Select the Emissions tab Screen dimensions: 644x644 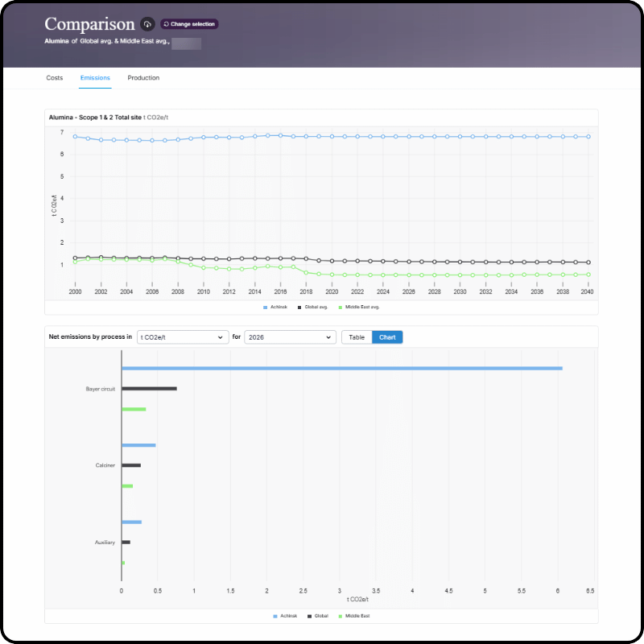(x=95, y=77)
